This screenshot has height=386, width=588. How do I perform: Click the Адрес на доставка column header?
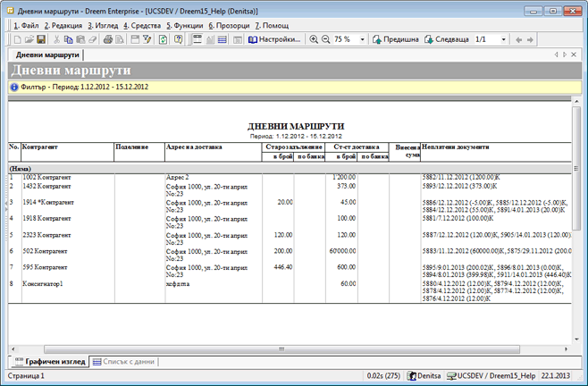[213, 152]
